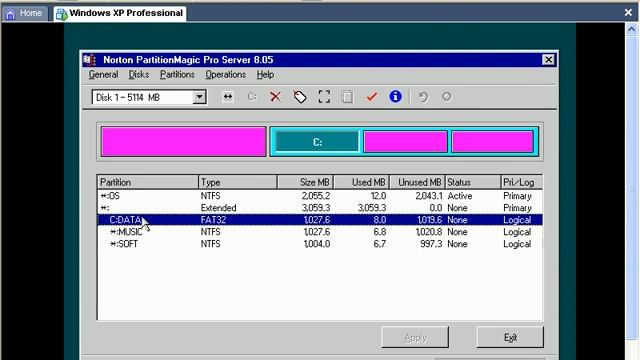Click the greyed-out circle toolbar icon
Viewport: 640px width, 360px height.
click(447, 97)
